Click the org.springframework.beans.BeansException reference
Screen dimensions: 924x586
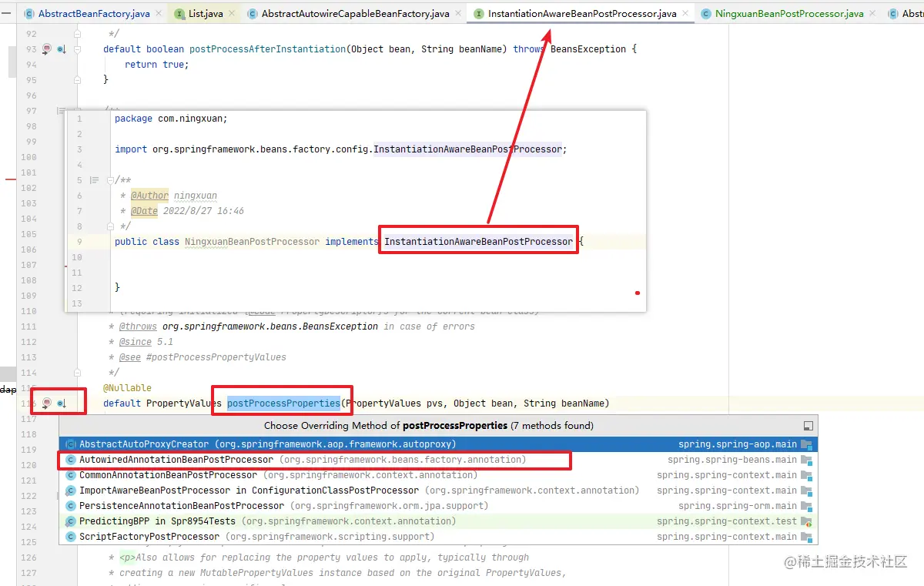[x=270, y=326]
